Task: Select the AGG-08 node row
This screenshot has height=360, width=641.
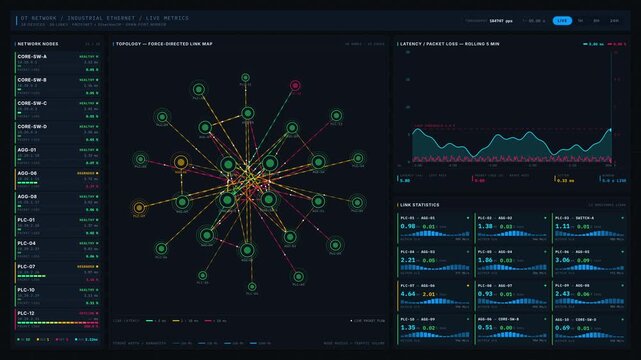Action: click(57, 202)
